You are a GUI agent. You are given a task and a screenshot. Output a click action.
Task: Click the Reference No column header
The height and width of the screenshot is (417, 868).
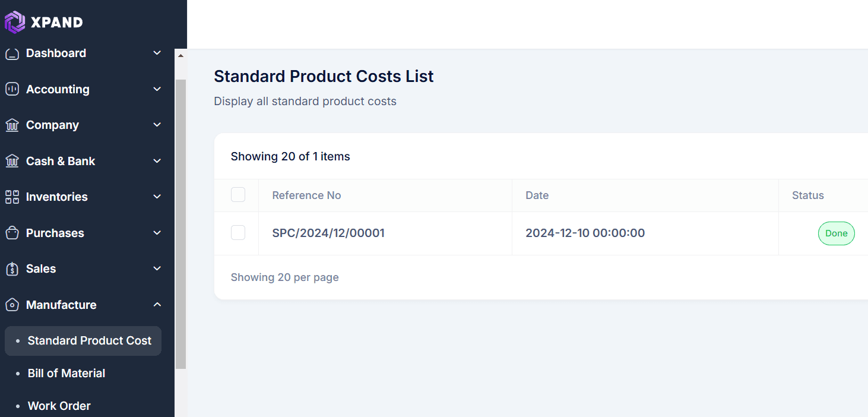[306, 195]
